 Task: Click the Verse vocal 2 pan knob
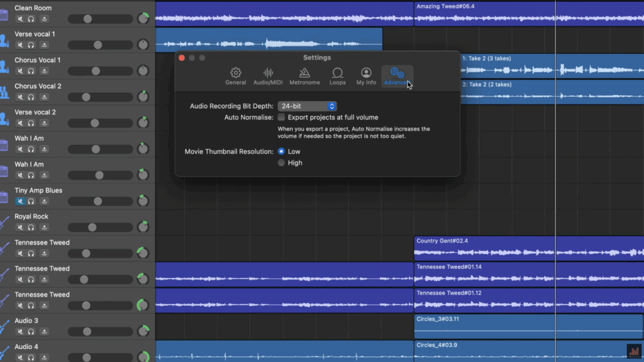point(143,123)
